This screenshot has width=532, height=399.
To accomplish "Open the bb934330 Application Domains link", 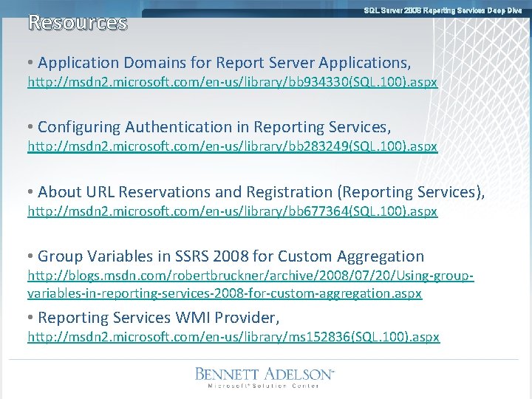I will coord(233,82).
